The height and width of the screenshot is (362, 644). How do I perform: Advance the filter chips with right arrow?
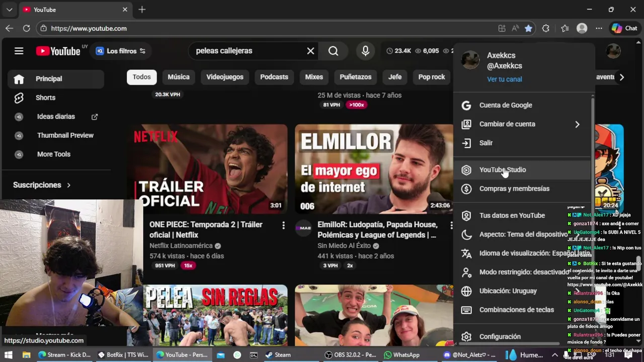click(x=622, y=77)
